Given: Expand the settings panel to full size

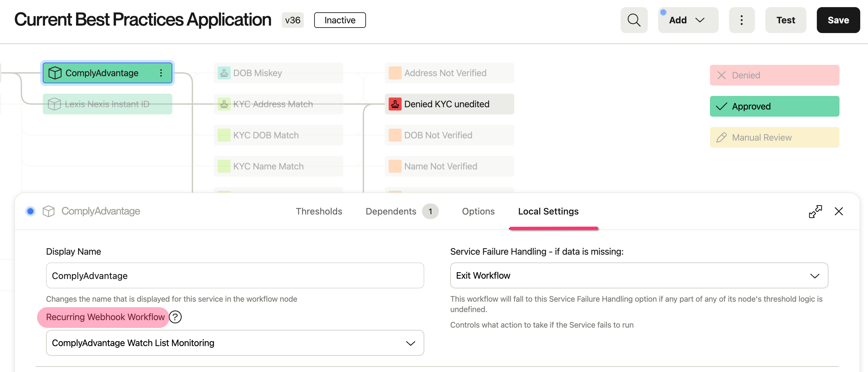Looking at the screenshot, I should [x=815, y=212].
